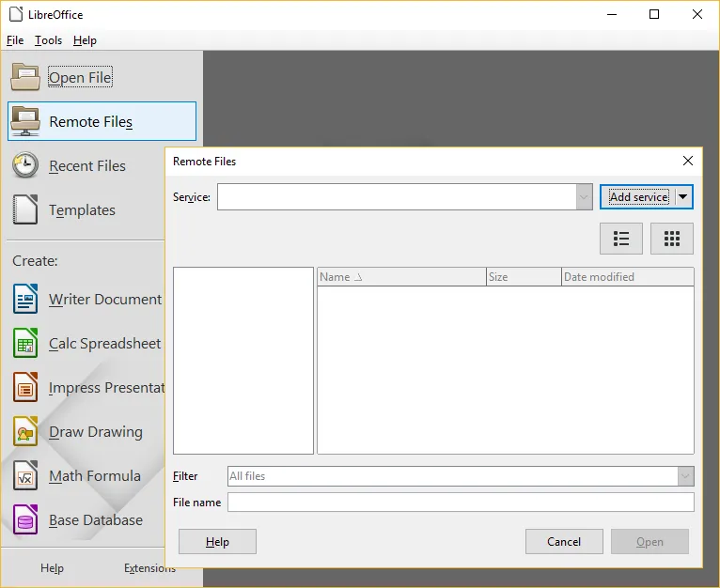Screen dimensions: 720x588
Task: Create a new Writer Document
Action: coord(105,300)
